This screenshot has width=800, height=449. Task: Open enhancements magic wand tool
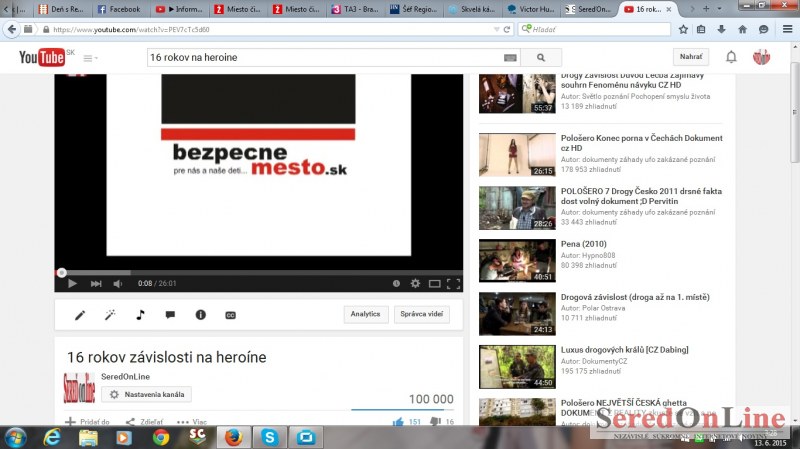(110, 315)
